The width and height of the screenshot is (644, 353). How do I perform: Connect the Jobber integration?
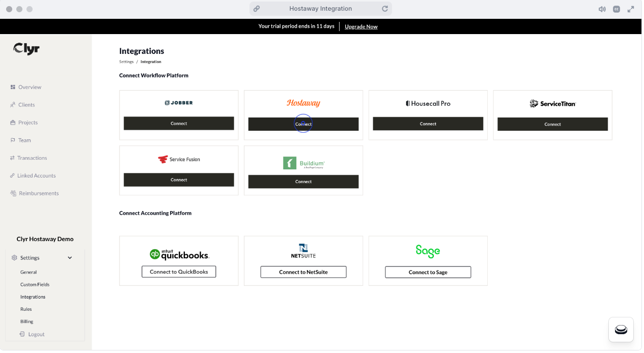[x=179, y=123]
